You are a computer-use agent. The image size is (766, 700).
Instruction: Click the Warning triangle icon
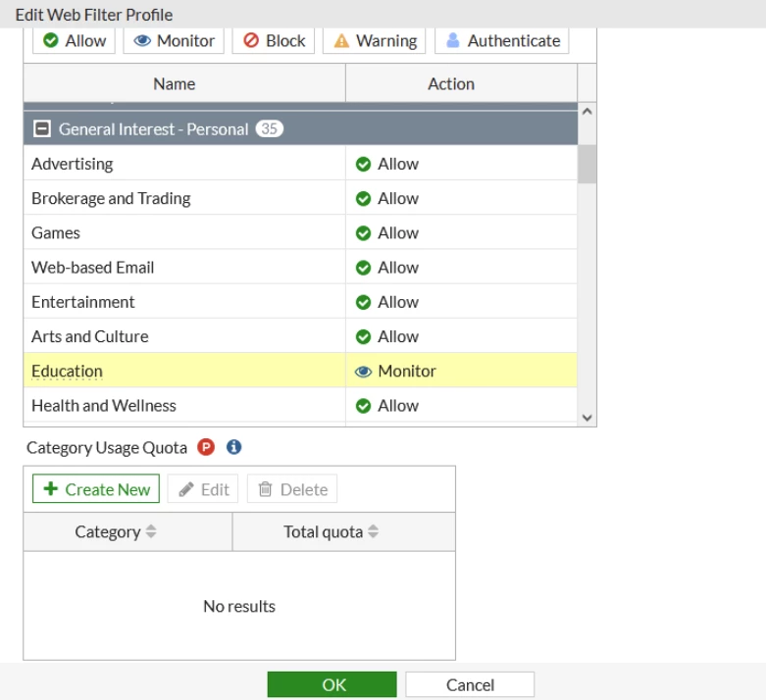[x=341, y=40]
